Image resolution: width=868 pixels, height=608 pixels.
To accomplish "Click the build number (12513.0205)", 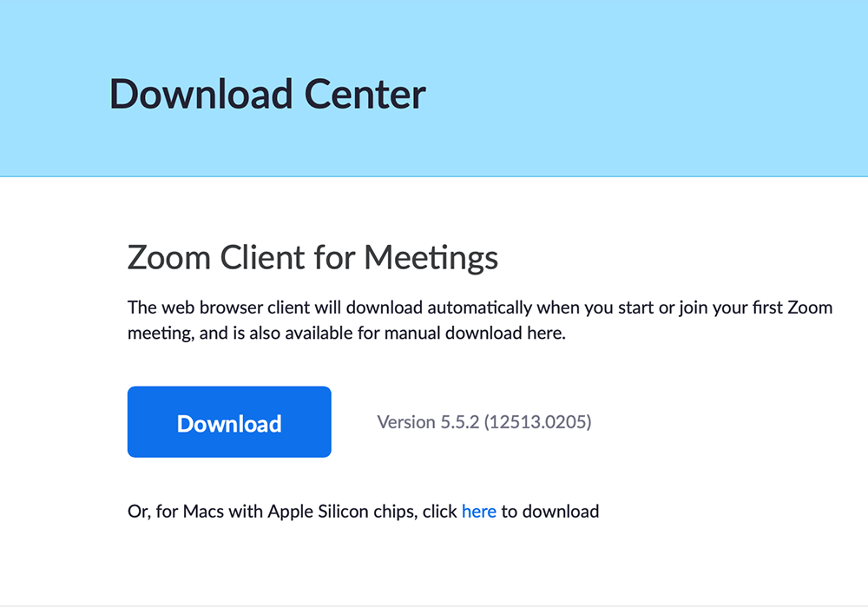I will 538,422.
